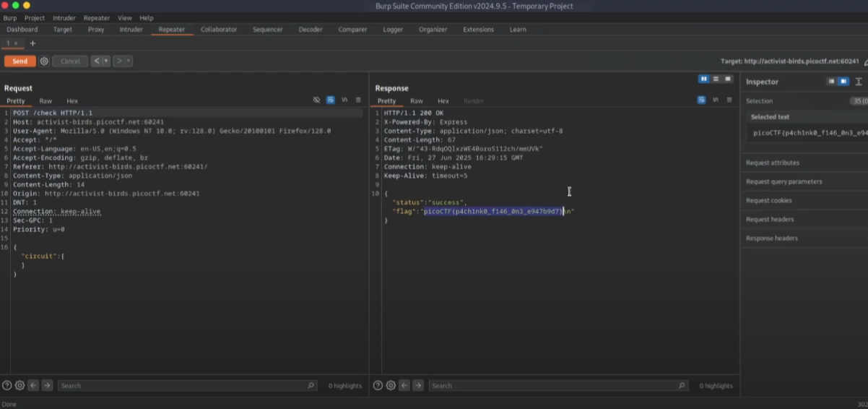
Task: Next search match arrow below Request panel
Action: click(x=47, y=386)
